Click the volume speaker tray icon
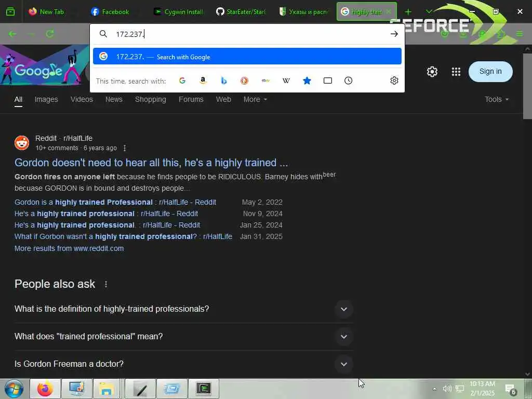The height and width of the screenshot is (399, 532). point(447,389)
